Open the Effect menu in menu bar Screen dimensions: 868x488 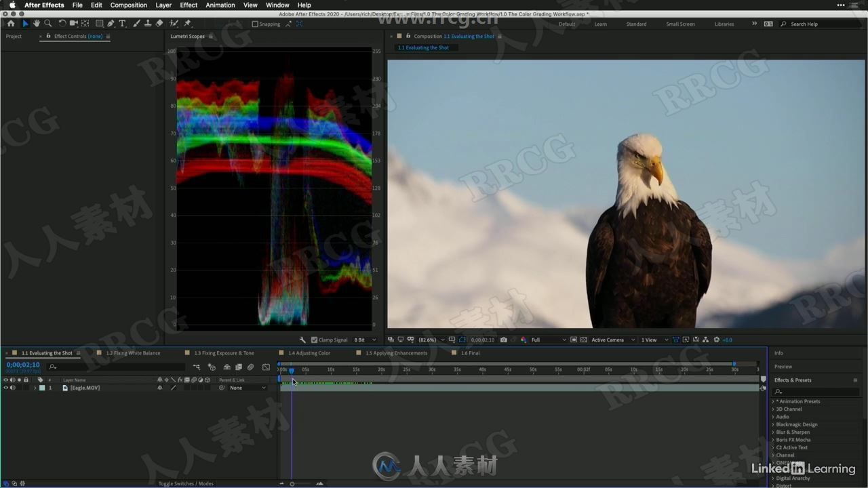[189, 5]
